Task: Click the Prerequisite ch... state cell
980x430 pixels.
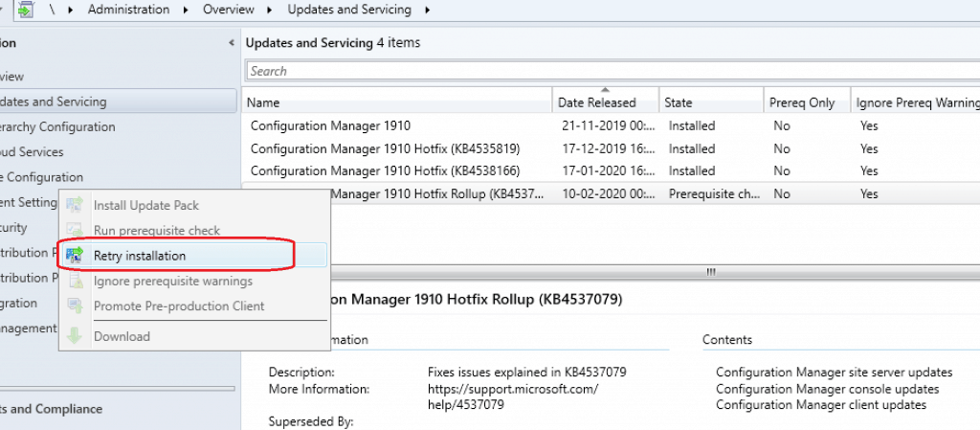Action: coord(714,193)
